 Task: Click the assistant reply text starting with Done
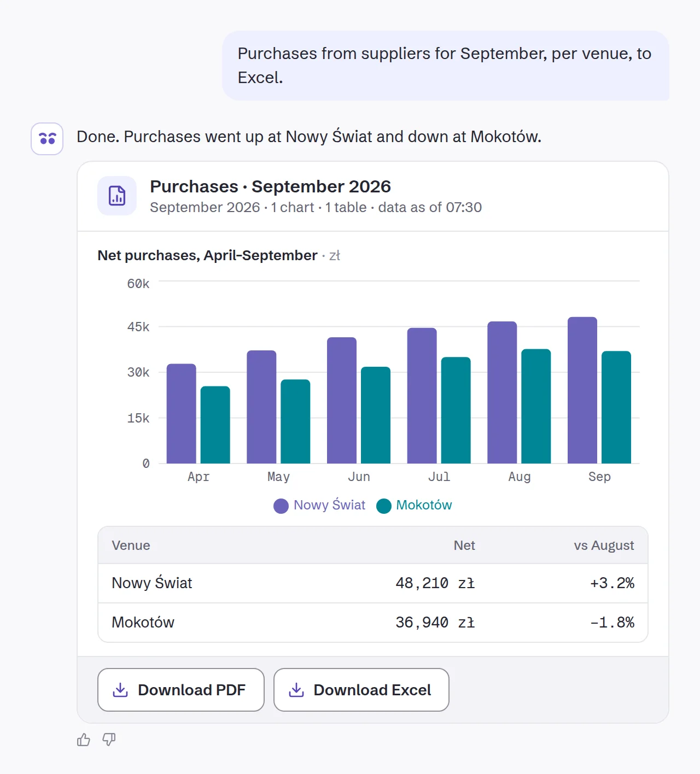tap(309, 137)
